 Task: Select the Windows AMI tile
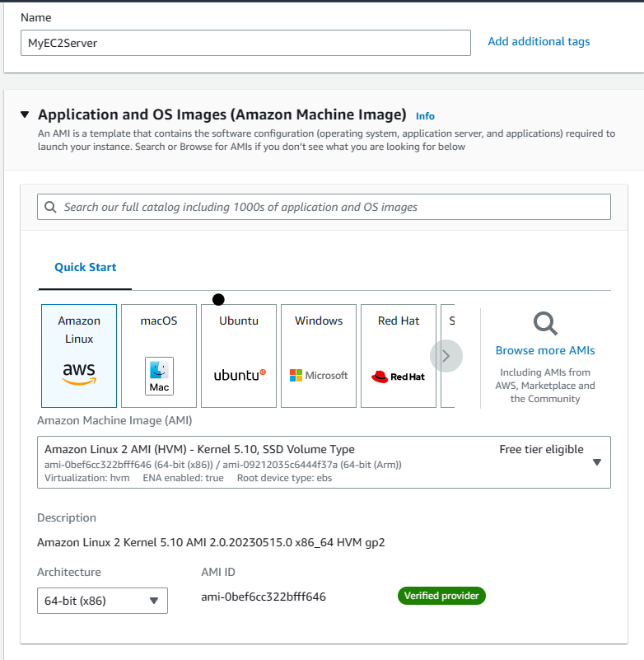click(319, 356)
